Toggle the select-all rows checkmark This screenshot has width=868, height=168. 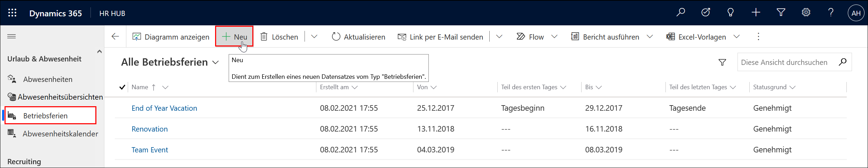(x=122, y=87)
